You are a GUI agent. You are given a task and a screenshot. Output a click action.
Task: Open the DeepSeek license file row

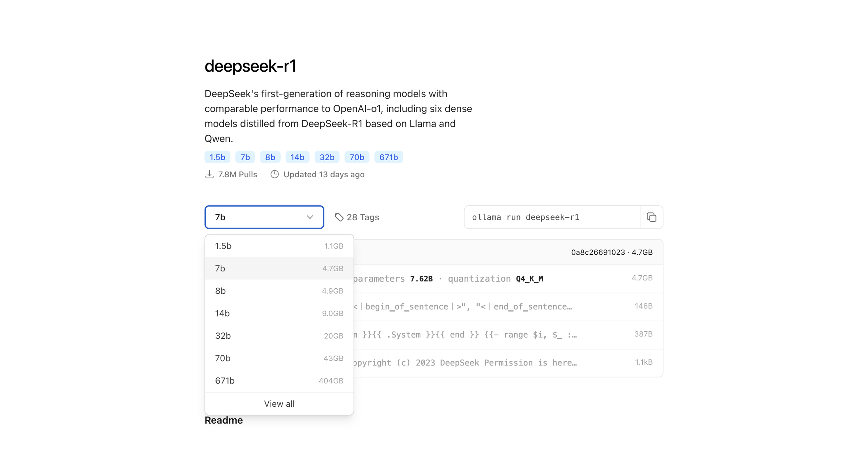pos(506,363)
